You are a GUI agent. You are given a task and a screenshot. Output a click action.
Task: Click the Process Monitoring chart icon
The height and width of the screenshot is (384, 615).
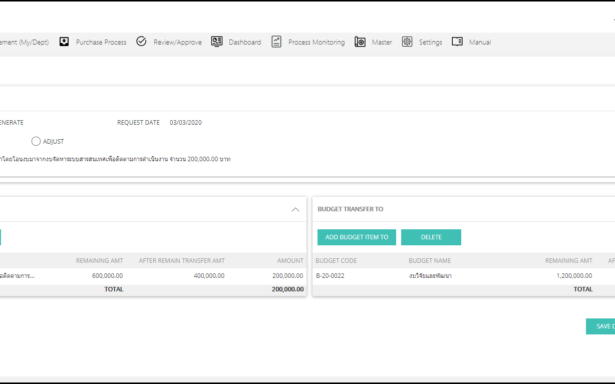tap(276, 42)
